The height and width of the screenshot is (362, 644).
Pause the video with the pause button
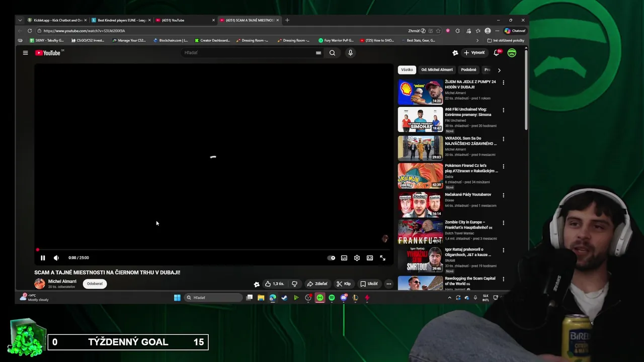tap(43, 258)
